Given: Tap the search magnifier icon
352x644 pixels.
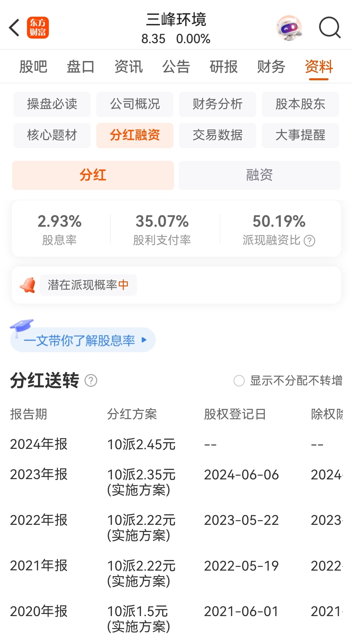Looking at the screenshot, I should (330, 28).
